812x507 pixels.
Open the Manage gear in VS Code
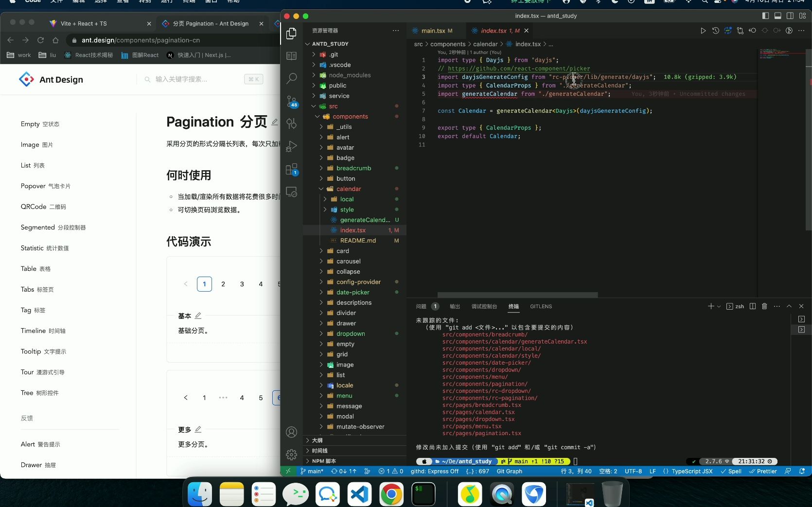point(291,455)
